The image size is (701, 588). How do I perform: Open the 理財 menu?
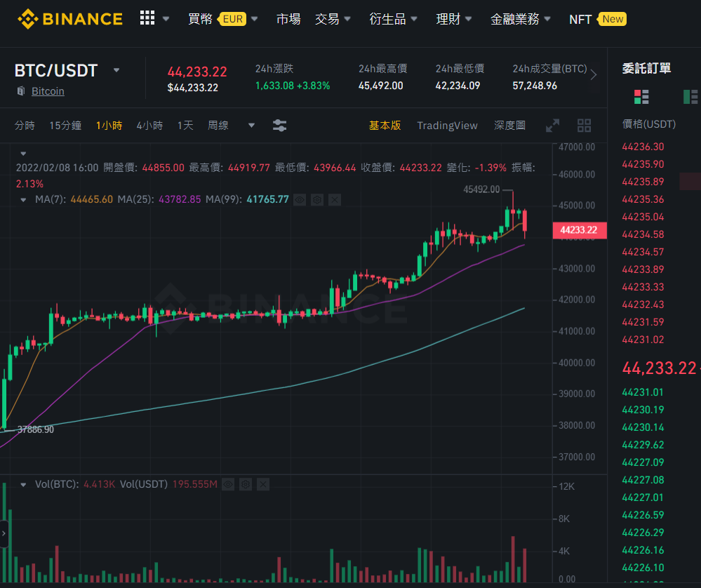click(x=454, y=19)
